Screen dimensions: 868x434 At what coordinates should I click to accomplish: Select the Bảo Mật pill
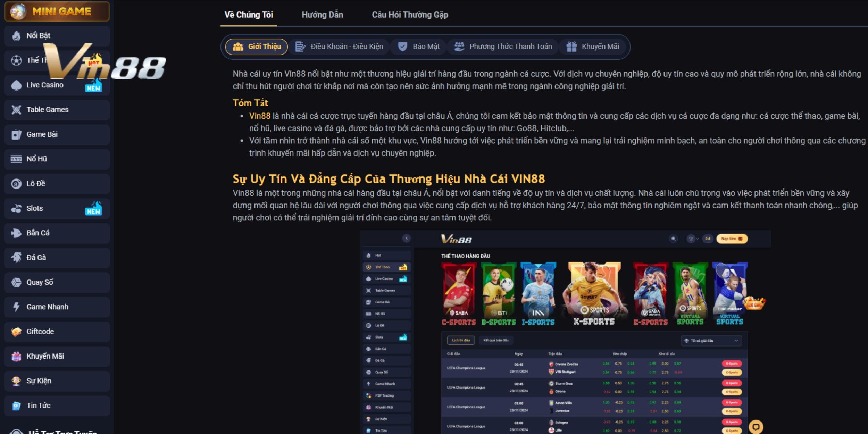click(419, 47)
